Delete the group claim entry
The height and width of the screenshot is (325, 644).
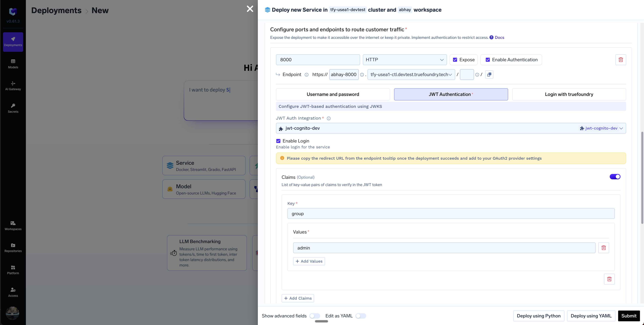[x=609, y=279]
